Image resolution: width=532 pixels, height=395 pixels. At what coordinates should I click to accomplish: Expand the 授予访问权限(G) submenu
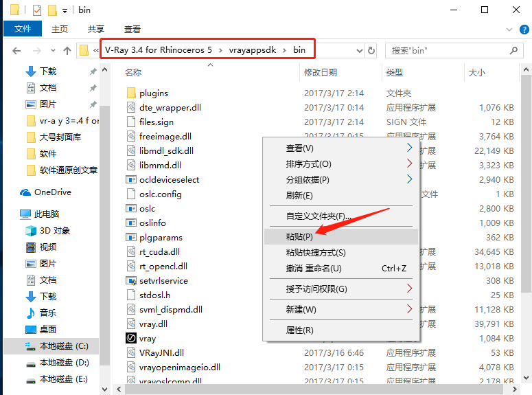pos(410,289)
